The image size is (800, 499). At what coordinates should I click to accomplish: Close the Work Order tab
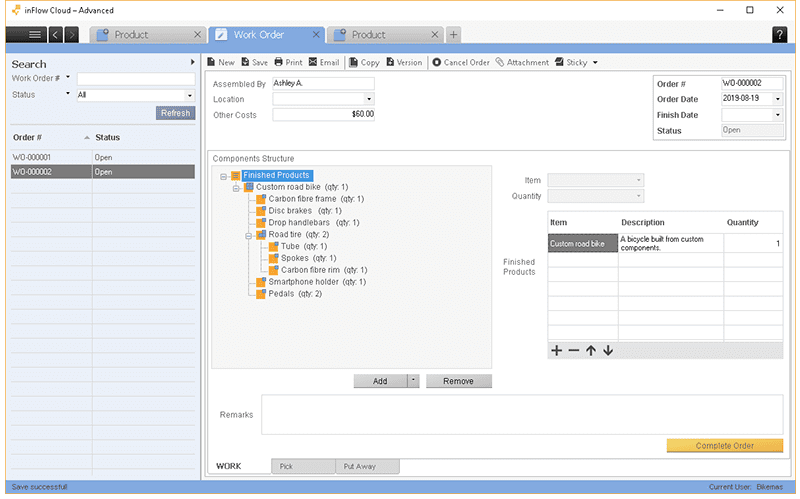(316, 35)
